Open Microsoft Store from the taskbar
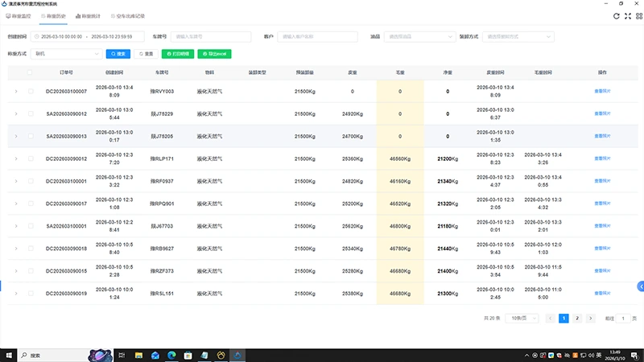 [188, 356]
